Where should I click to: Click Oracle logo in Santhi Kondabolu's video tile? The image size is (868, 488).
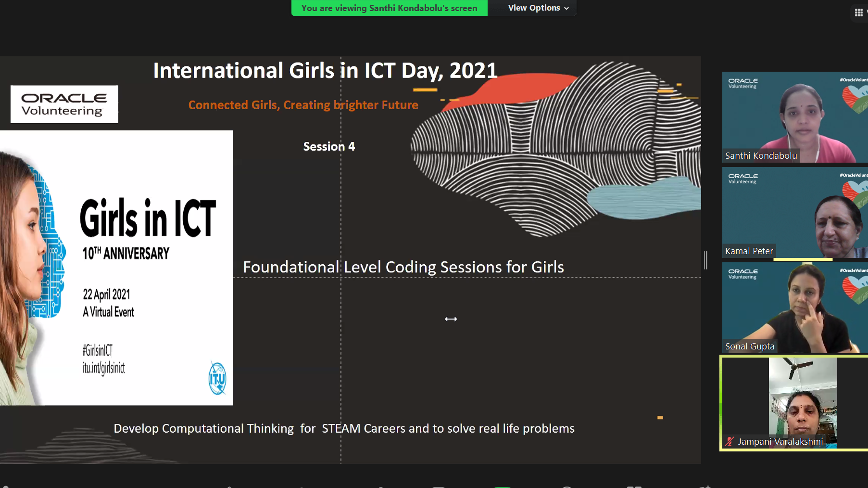742,83
